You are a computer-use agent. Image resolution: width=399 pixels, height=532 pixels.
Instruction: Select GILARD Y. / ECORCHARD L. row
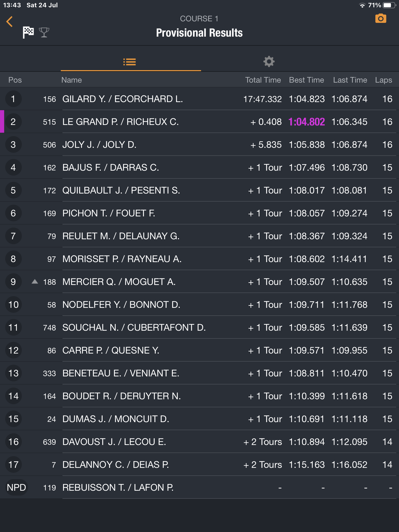pyautogui.click(x=199, y=99)
